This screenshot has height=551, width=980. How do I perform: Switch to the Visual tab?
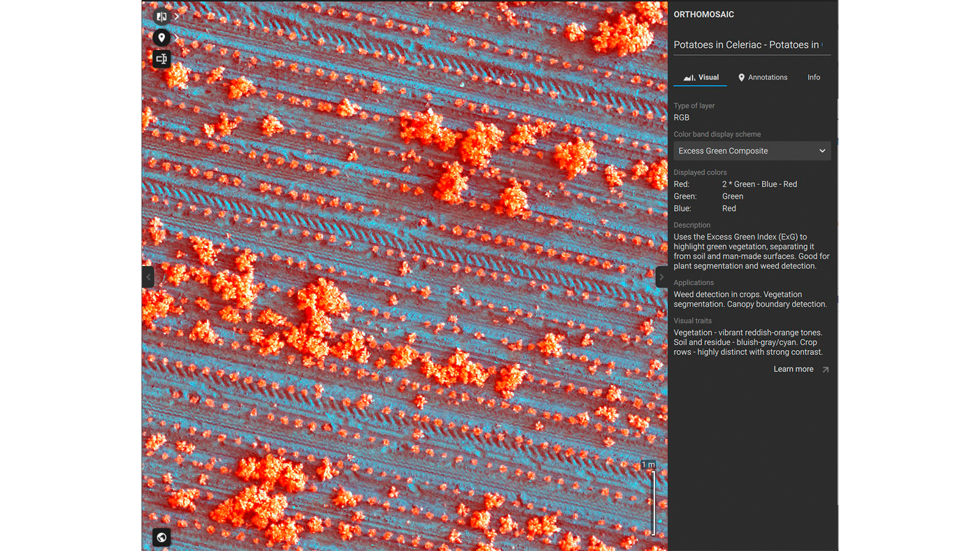701,78
